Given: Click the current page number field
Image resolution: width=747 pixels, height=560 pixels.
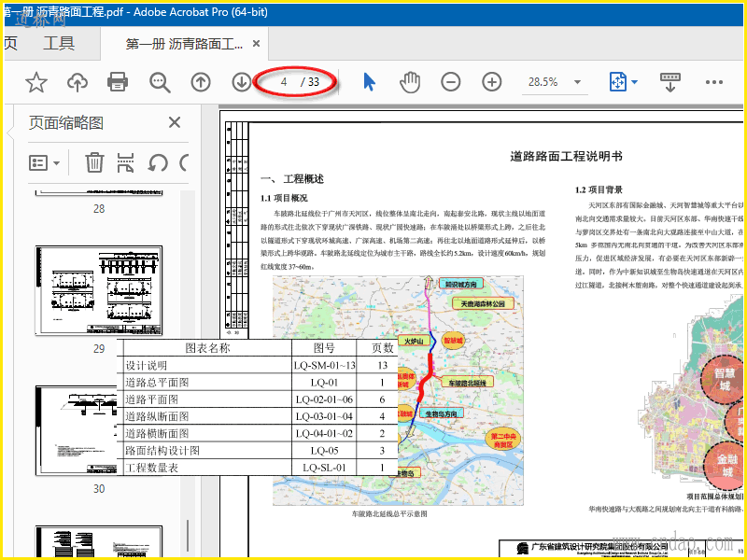Looking at the screenshot, I should pyautogui.click(x=284, y=82).
